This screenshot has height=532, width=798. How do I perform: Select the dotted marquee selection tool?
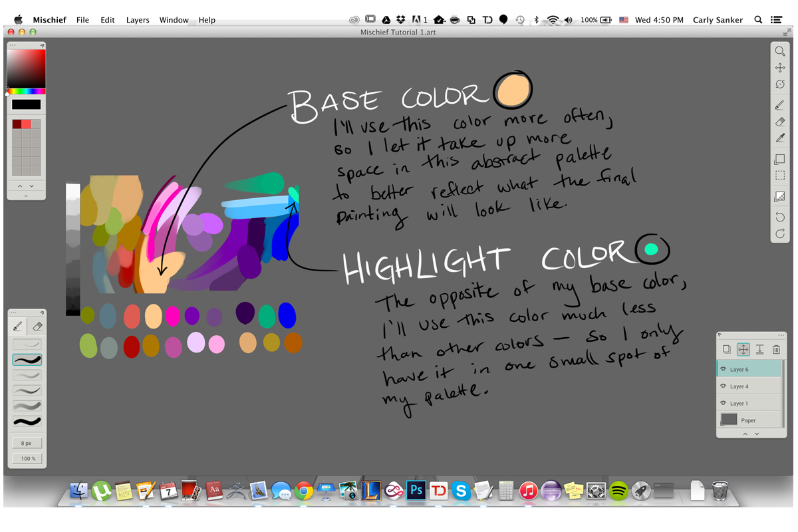[780, 176]
